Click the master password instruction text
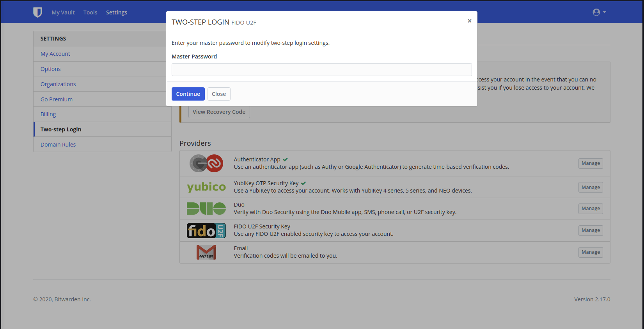The image size is (644, 329). [250, 43]
